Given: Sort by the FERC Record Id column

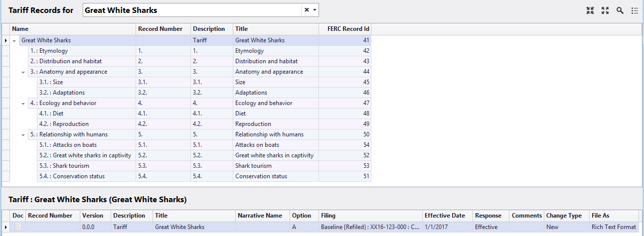Looking at the screenshot, I should tap(345, 29).
